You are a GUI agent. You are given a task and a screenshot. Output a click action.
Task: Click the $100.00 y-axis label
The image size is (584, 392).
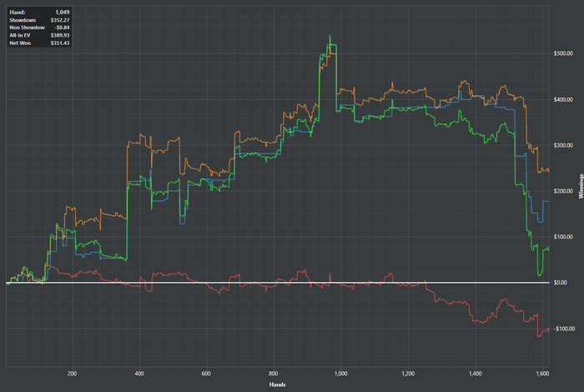tap(563, 237)
